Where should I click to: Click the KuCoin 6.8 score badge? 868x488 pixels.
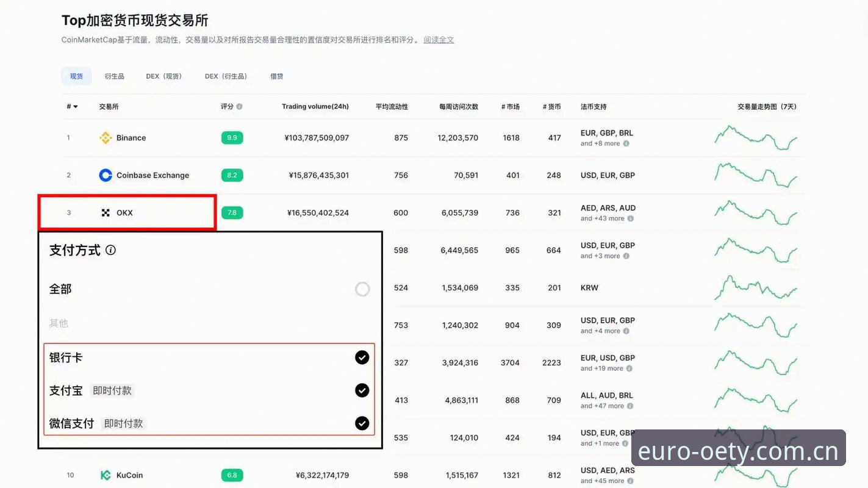[232, 475]
